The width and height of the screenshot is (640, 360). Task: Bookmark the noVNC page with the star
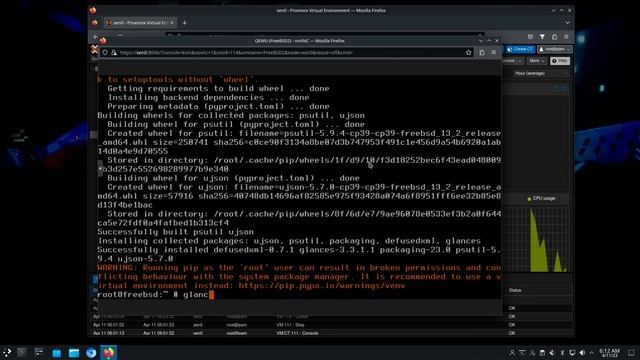(x=469, y=52)
